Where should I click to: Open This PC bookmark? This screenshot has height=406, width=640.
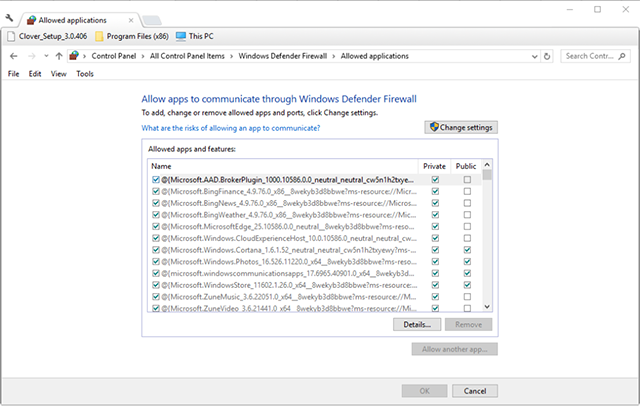click(195, 36)
